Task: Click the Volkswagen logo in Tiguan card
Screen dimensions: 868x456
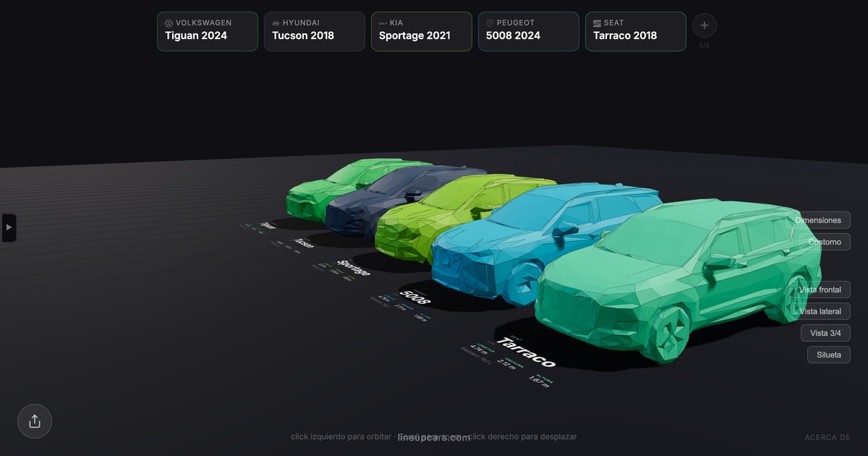Action: coord(169,23)
